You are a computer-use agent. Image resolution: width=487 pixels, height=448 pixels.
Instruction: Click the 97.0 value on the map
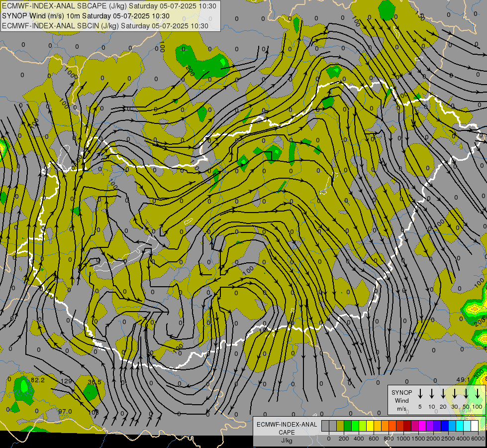(x=65, y=412)
